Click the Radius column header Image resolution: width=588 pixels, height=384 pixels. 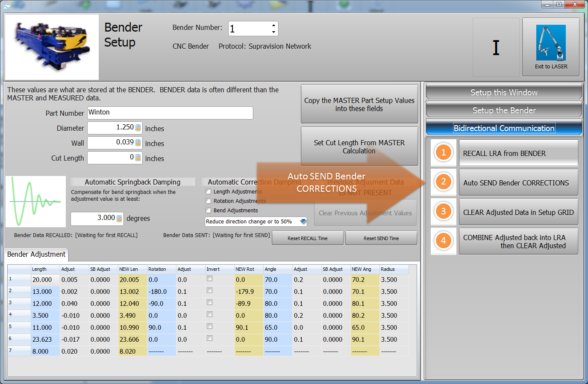[394, 269]
